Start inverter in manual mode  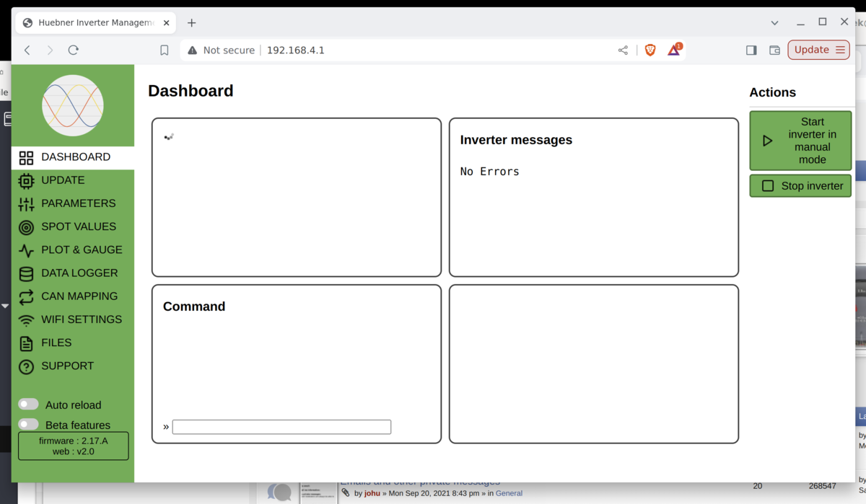click(800, 141)
